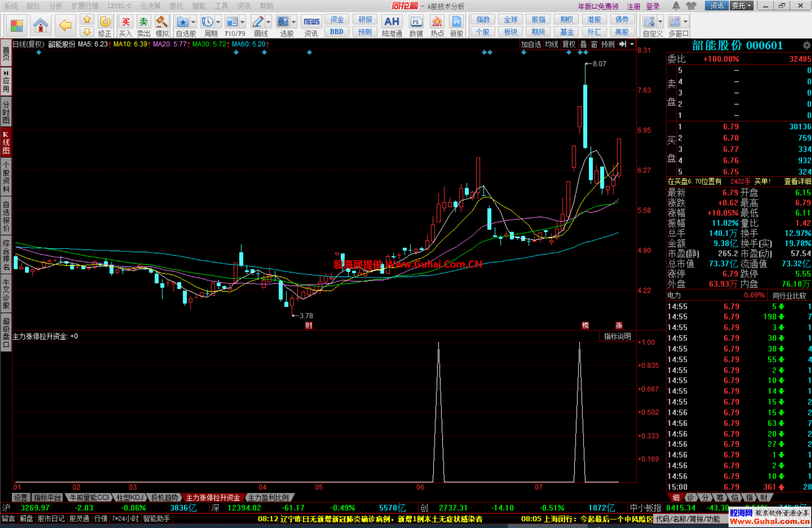Select K线图 in left sidebar
812x528 pixels.
6,143
